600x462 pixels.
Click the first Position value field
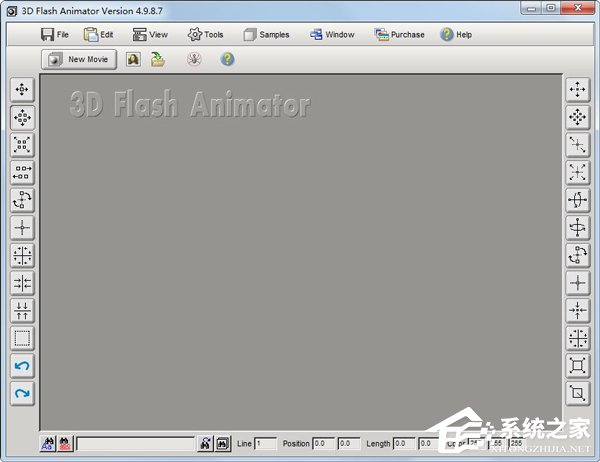(323, 444)
